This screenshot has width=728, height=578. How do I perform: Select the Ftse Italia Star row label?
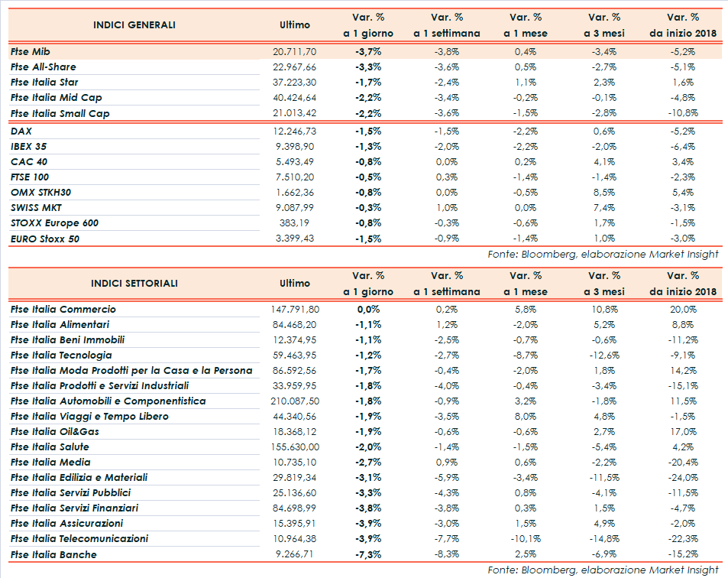click(45, 82)
